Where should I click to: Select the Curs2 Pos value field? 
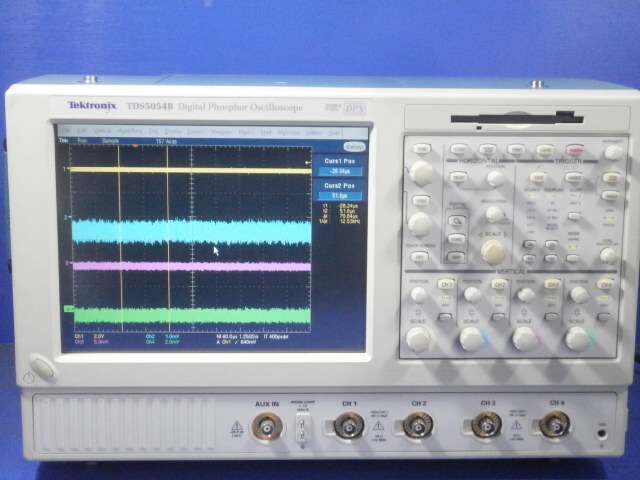(340, 196)
